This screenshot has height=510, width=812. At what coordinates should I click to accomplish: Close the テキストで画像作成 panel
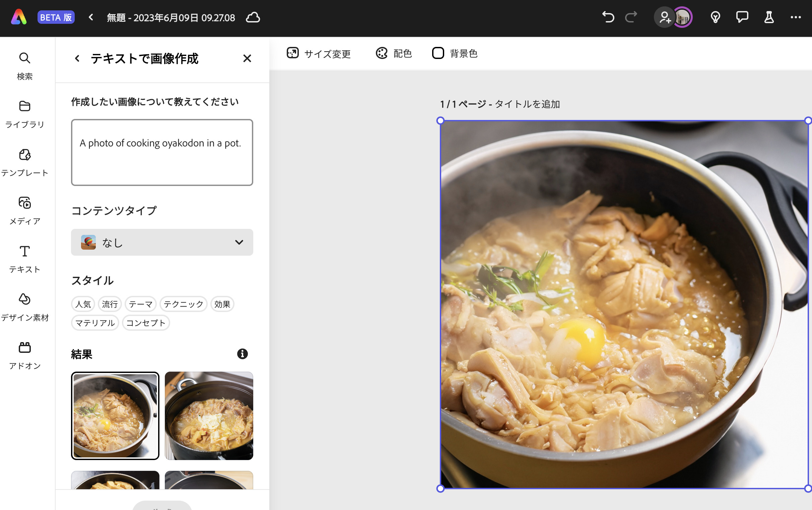(x=247, y=58)
